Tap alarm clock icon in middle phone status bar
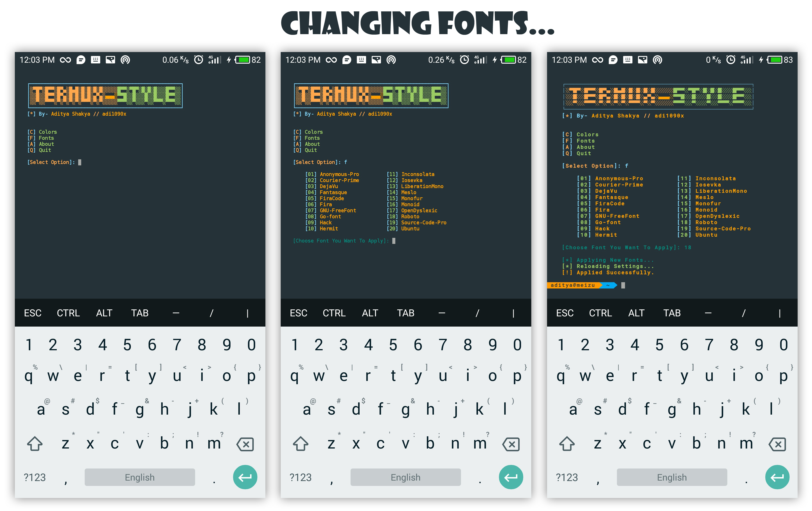The image size is (812, 511). click(464, 60)
